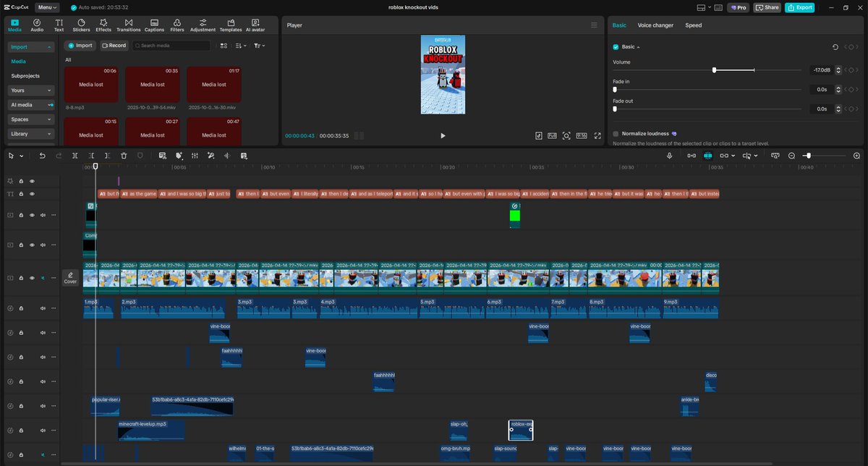Click the Export button
Screen dimensions: 868x466
(x=800, y=7)
